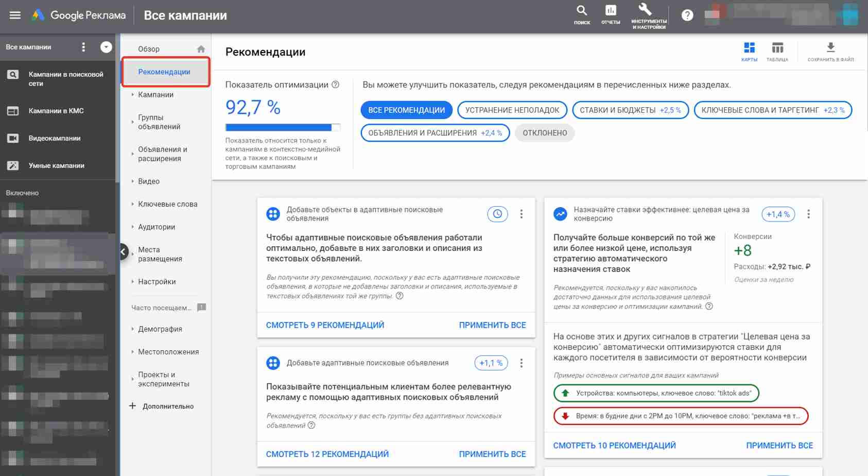Image resolution: width=868 pixels, height=476 pixels.
Task: Click info icon next to Показатель оптимизации
Action: tap(336, 84)
